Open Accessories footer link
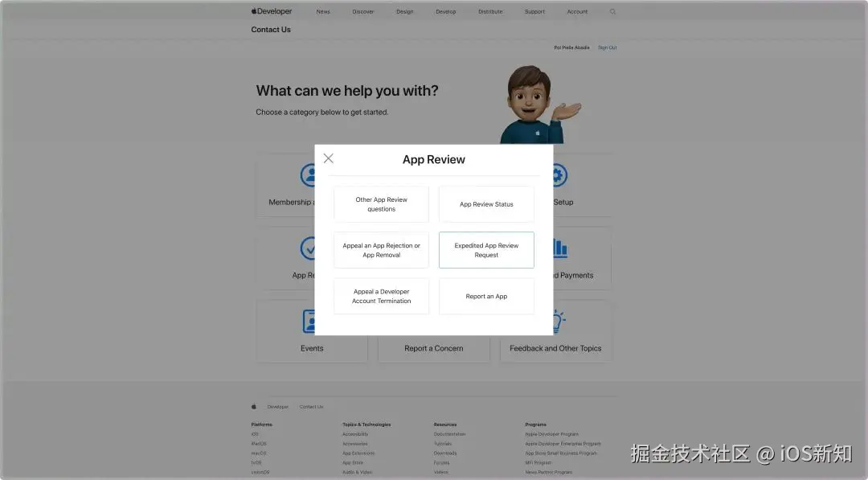Image resolution: width=868 pixels, height=480 pixels. point(355,444)
